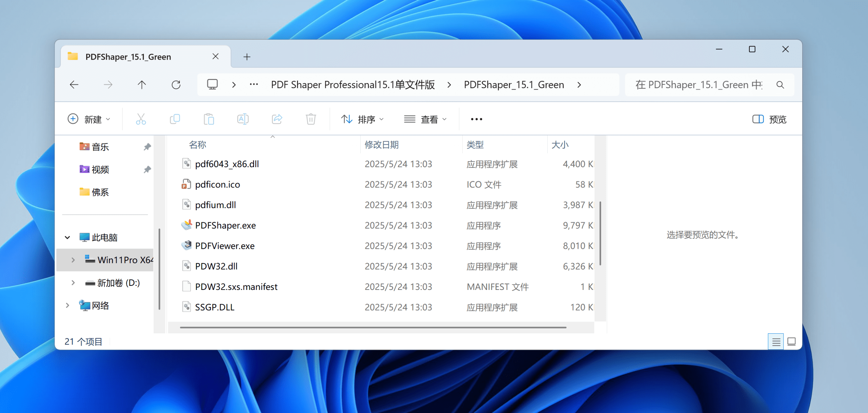
Task: Click the Delete trash can icon
Action: (x=311, y=119)
